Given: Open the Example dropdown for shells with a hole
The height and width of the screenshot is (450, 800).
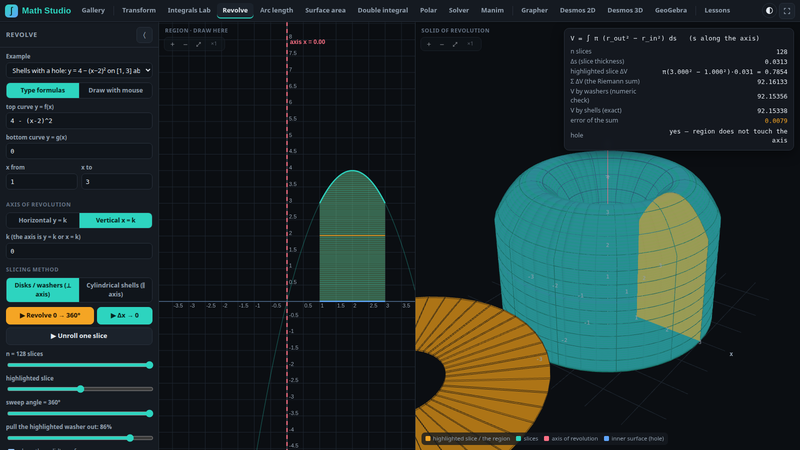Looking at the screenshot, I should [x=79, y=70].
